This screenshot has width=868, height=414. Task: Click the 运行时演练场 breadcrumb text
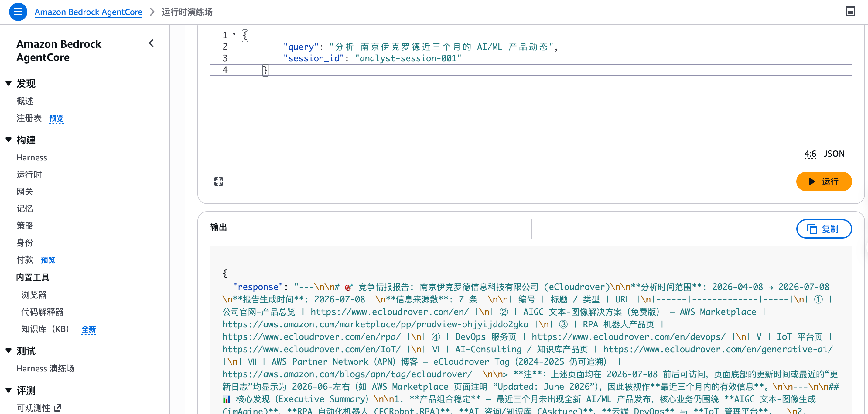point(187,12)
